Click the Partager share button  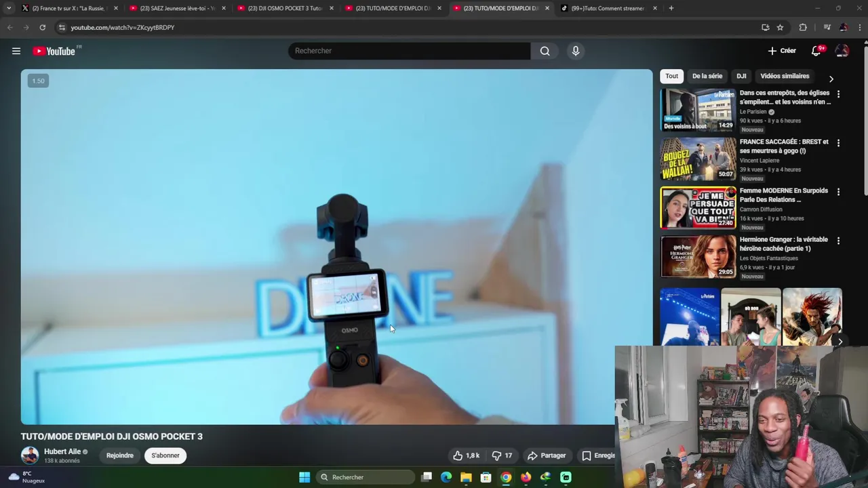(547, 455)
